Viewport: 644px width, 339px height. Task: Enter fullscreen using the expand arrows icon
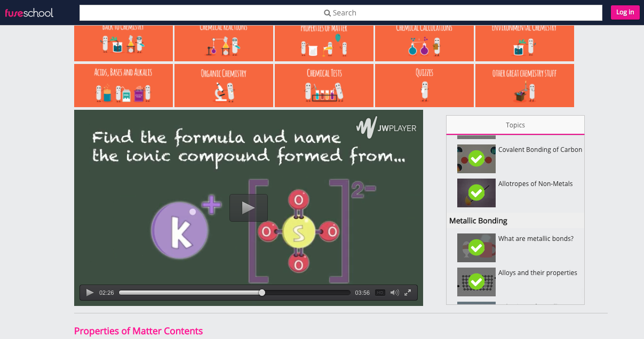point(408,292)
